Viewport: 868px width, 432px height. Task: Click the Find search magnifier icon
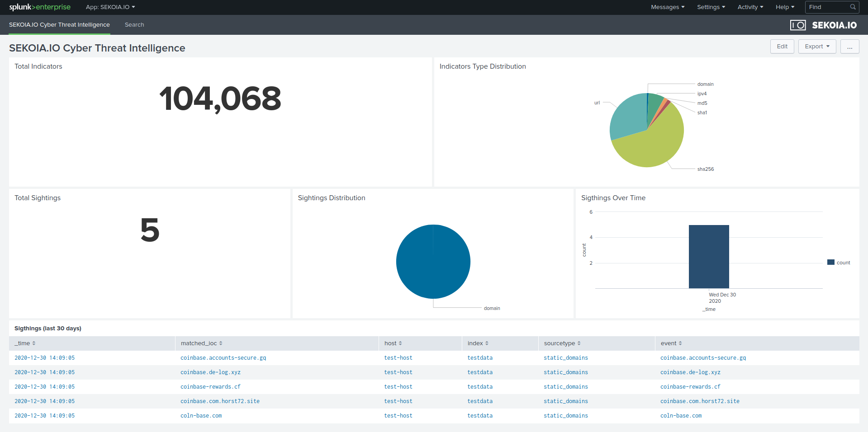(x=853, y=7)
